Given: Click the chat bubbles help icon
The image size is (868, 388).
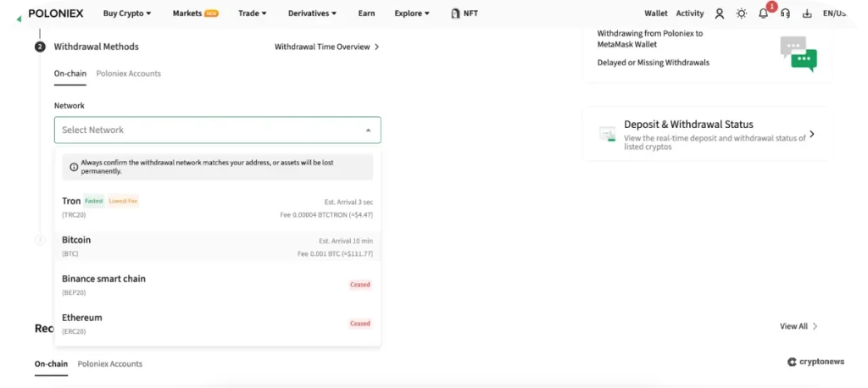Looking at the screenshot, I should 798,53.
